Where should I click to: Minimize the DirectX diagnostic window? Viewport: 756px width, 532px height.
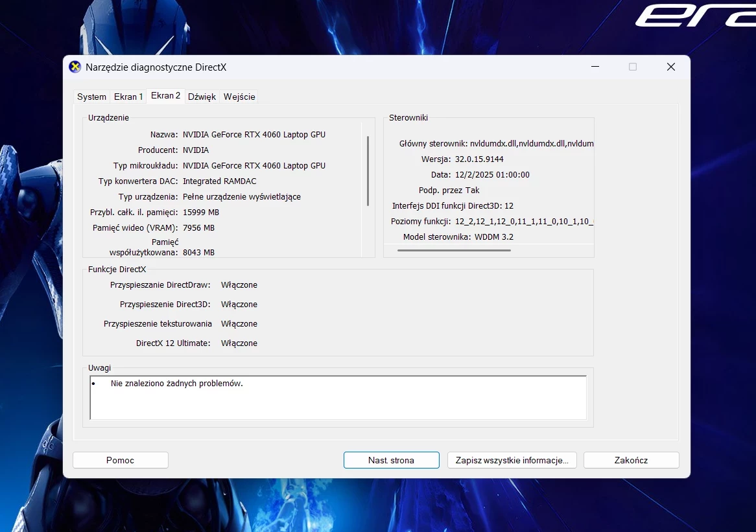(595, 66)
